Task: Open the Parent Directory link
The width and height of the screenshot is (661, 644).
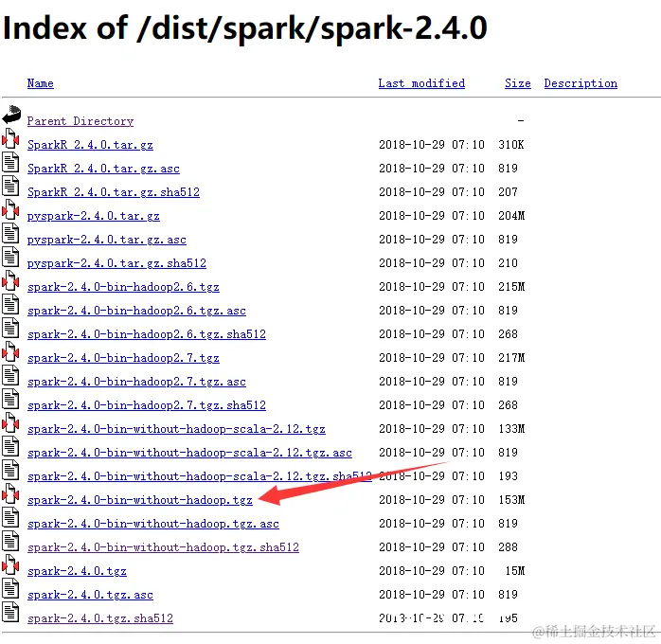Action: [x=80, y=121]
